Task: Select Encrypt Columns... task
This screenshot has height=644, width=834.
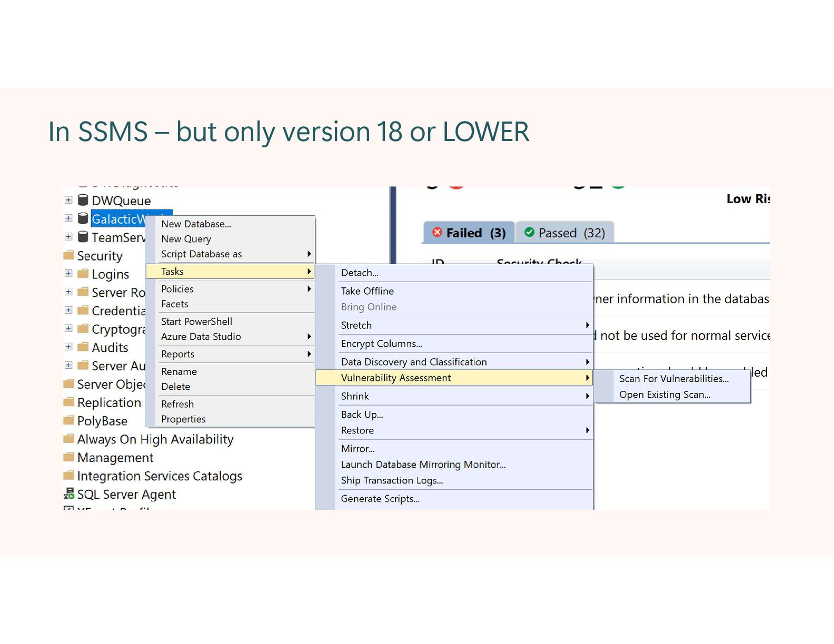Action: [455, 344]
